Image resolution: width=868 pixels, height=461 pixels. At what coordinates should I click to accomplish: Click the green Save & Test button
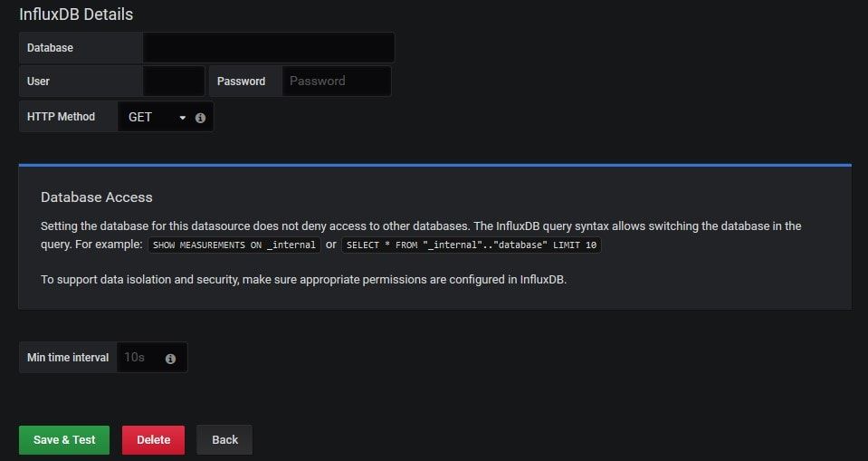(x=64, y=440)
